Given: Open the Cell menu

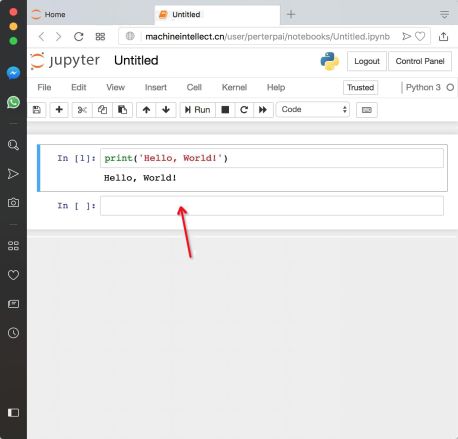Looking at the screenshot, I should [x=194, y=87].
